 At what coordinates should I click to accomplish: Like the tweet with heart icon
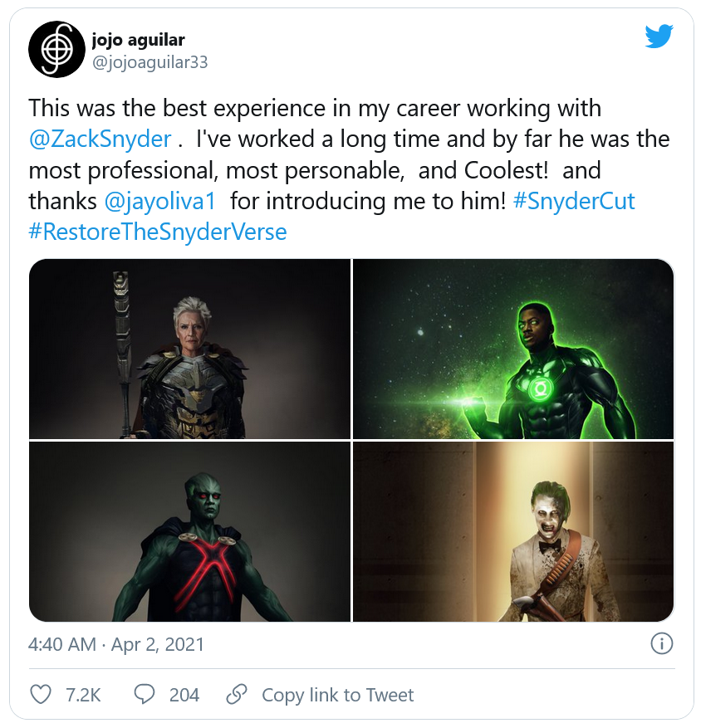[40, 694]
